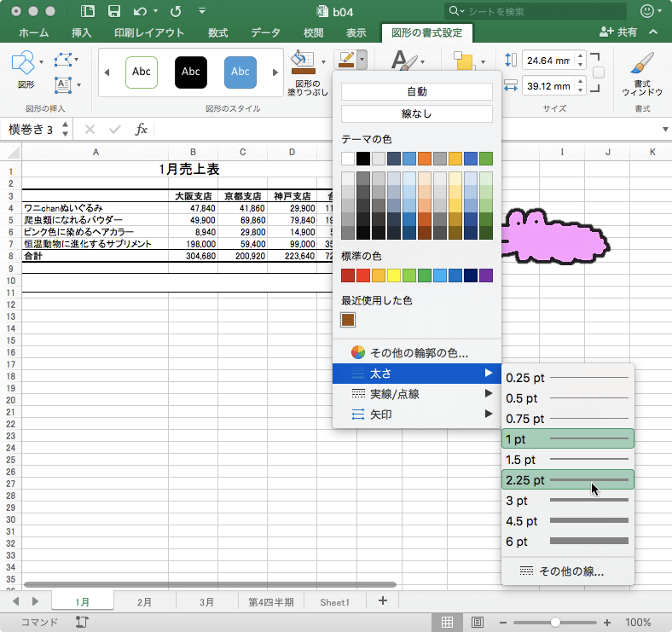This screenshot has width=672, height=632.
Task: Click the height stepper arrows
Action: [x=580, y=61]
